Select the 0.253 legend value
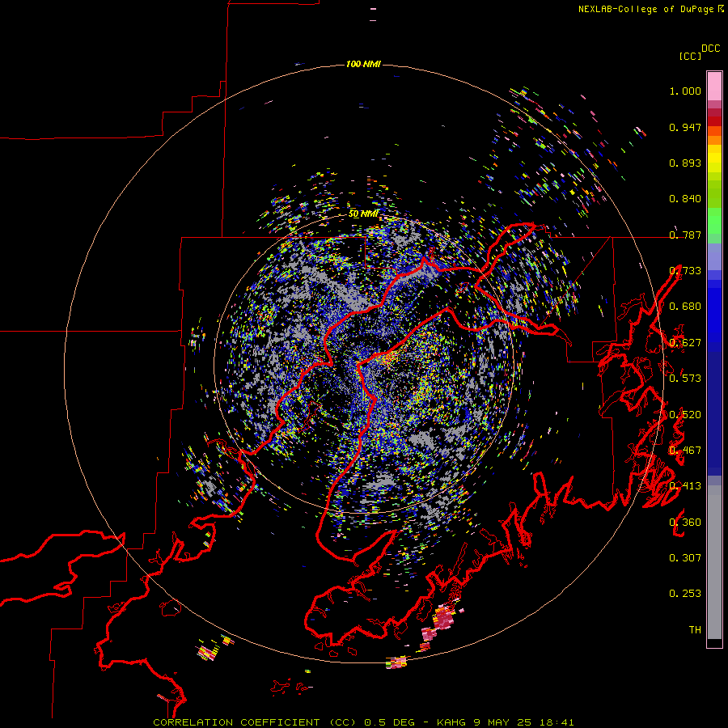 685,594
